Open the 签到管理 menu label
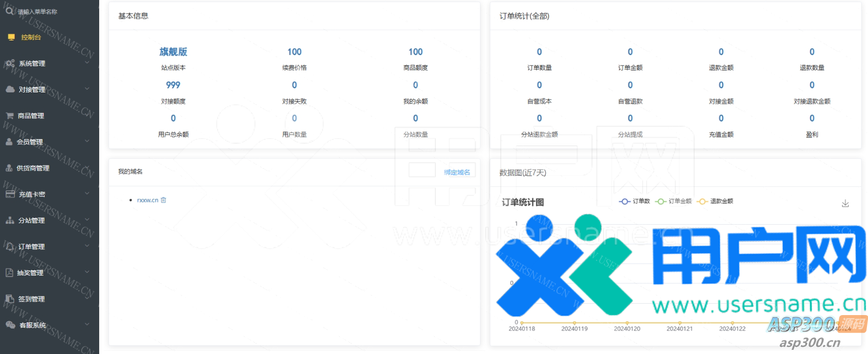Image resolution: width=868 pixels, height=354 pixels. [32, 299]
